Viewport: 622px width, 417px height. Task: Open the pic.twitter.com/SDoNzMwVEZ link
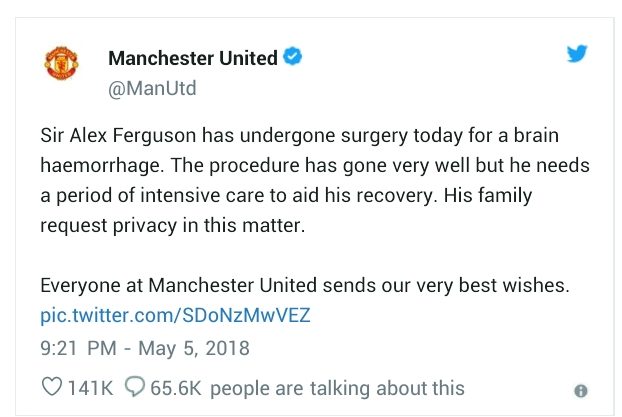pyautogui.click(x=175, y=316)
